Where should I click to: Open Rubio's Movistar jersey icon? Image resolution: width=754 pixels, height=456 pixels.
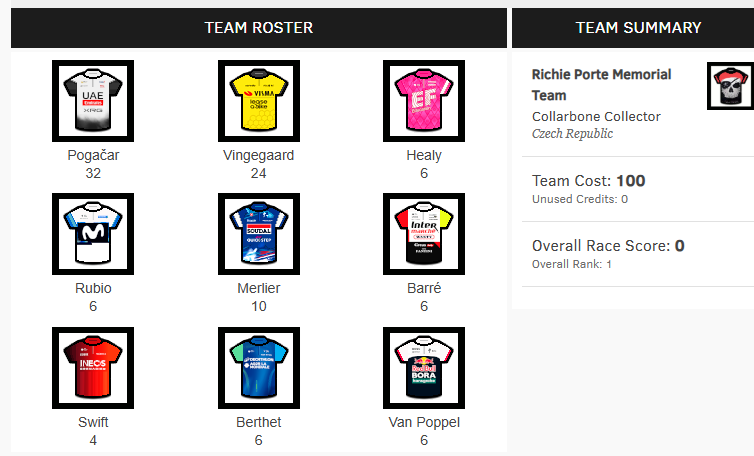(x=93, y=234)
